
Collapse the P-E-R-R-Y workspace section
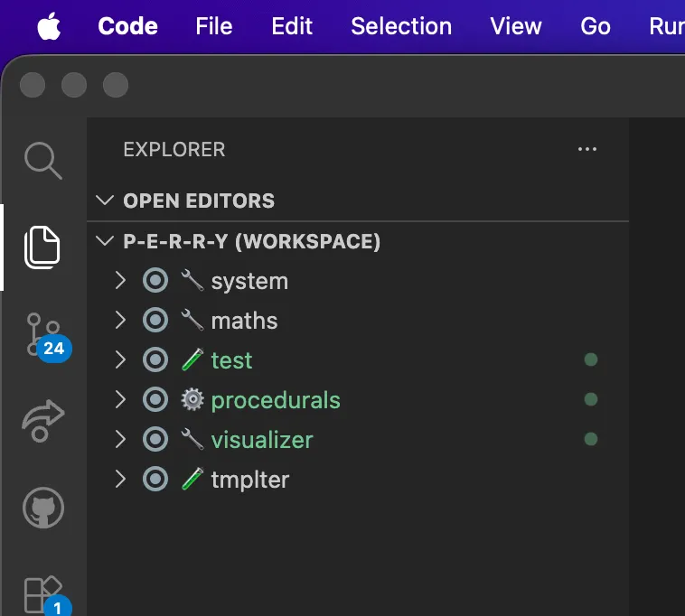(105, 241)
